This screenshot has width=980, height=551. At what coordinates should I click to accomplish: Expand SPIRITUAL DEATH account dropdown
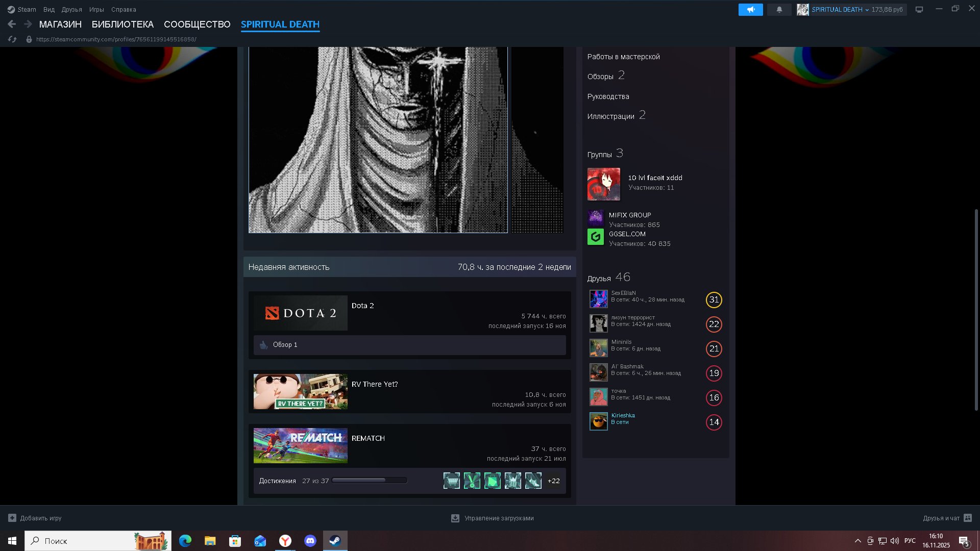click(x=866, y=10)
